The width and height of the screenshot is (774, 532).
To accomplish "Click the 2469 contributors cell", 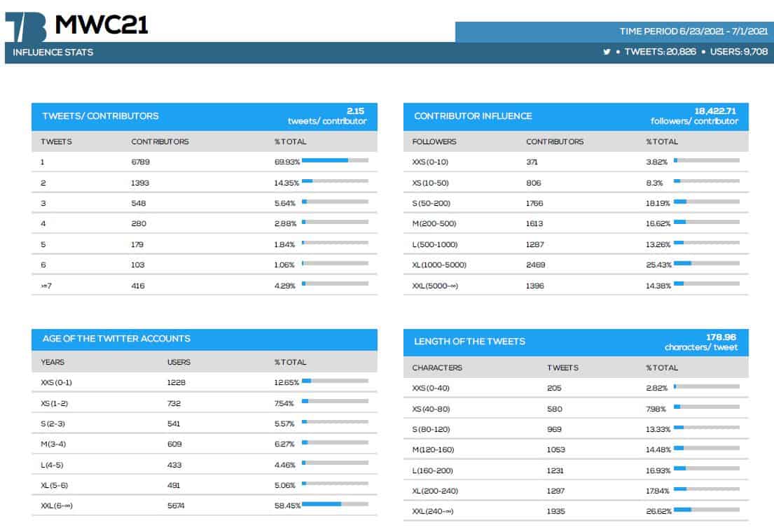I will tap(536, 265).
